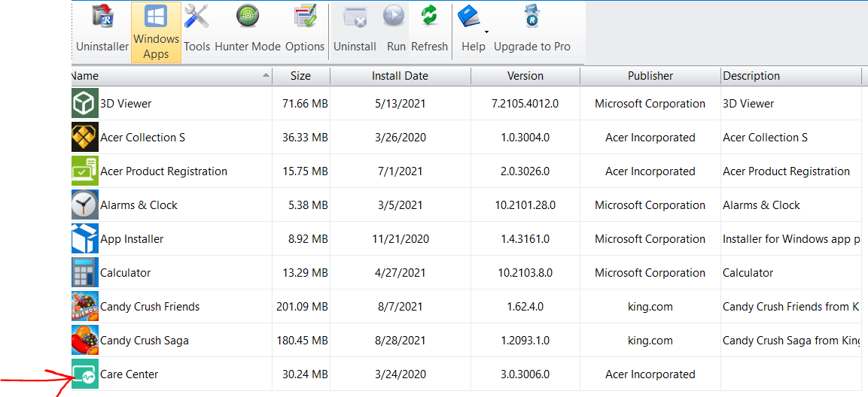
Task: Activate Hunter Mode target icon
Action: [248, 16]
